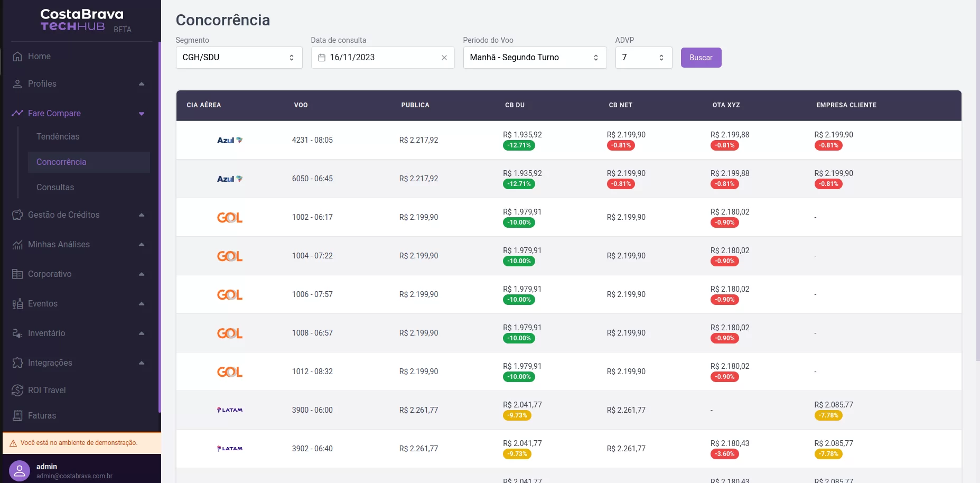Open the ADVP selector showing 7

643,58
